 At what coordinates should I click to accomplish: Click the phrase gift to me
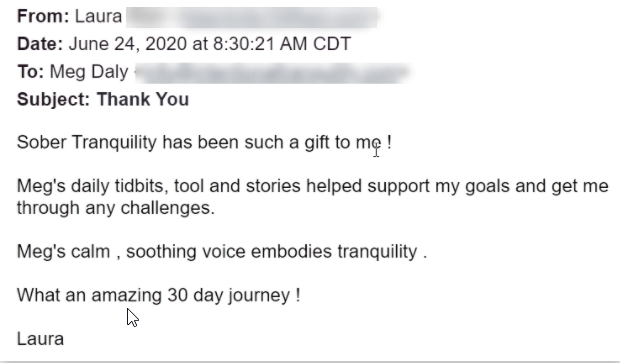(x=343, y=142)
